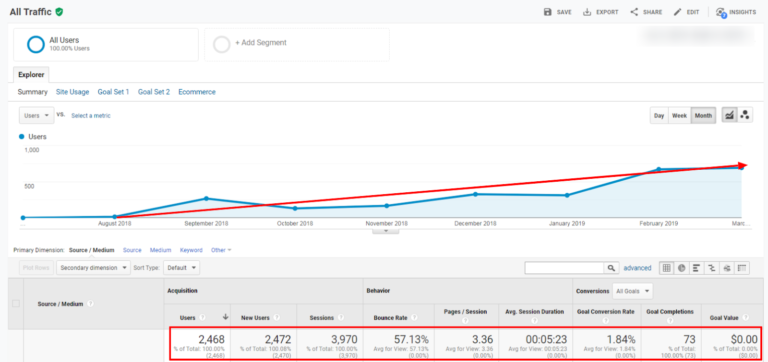Viewport: 768px width, 362px height.
Task: Choose Source as primary dimension
Action: pyautogui.click(x=132, y=250)
